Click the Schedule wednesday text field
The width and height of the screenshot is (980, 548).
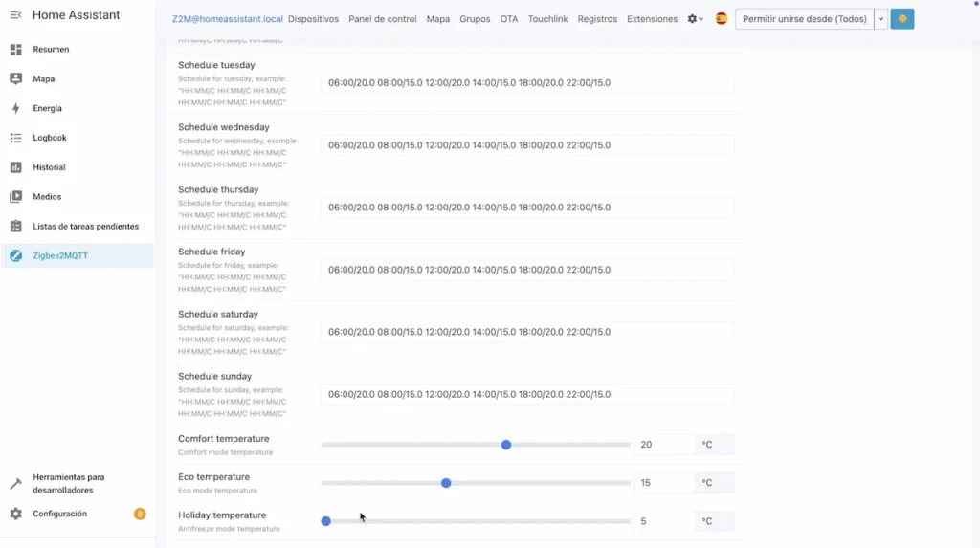coord(527,145)
